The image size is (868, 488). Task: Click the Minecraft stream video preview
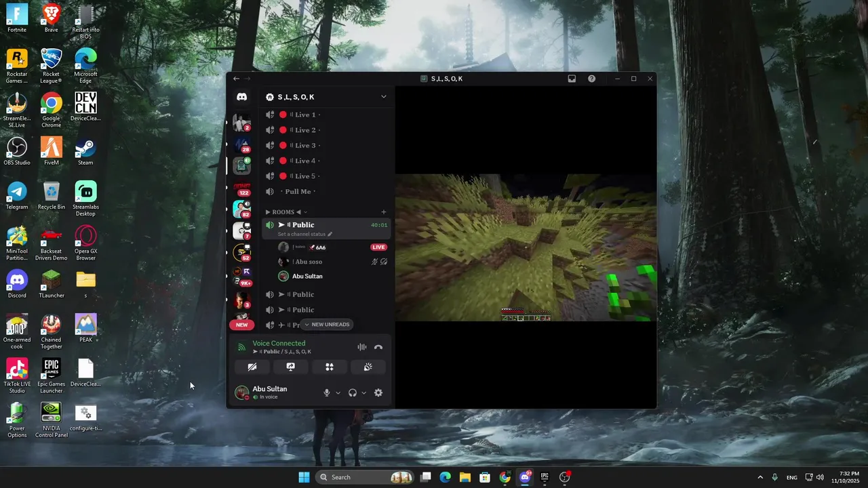526,247
